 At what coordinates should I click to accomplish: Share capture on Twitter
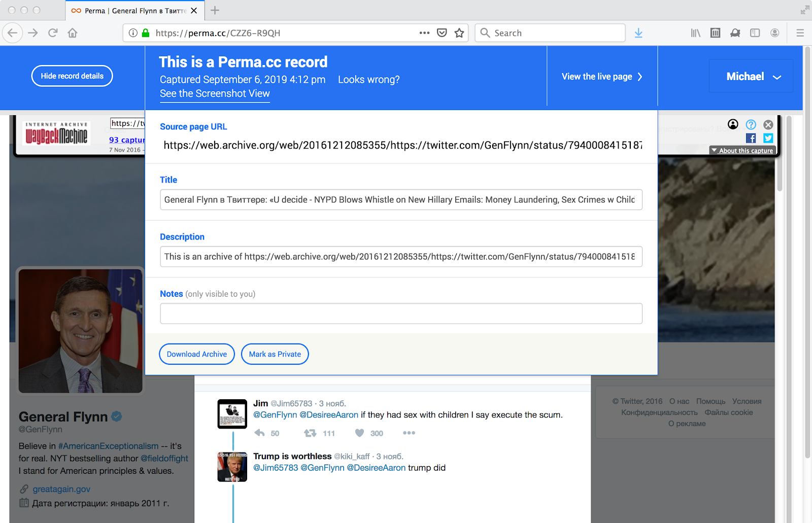point(768,138)
